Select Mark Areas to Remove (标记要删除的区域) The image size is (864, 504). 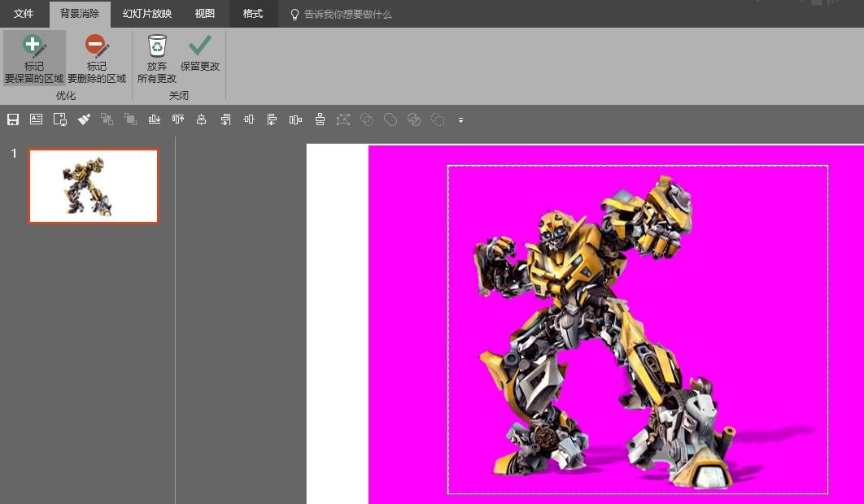pyautogui.click(x=97, y=59)
